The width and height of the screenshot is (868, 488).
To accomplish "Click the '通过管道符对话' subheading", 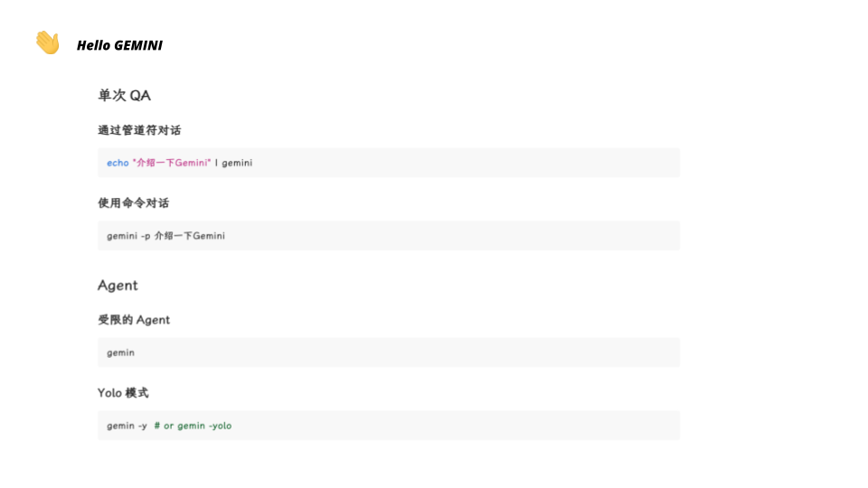I will (139, 130).
